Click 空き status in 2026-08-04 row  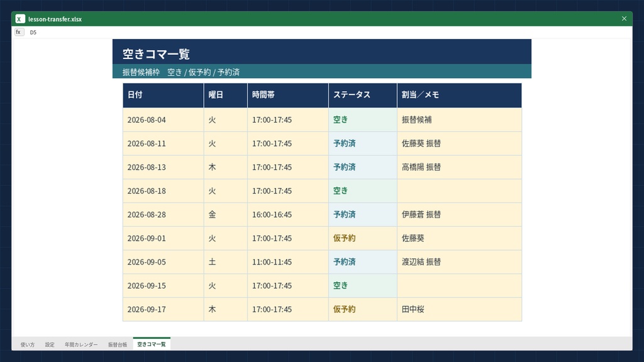[363, 120]
